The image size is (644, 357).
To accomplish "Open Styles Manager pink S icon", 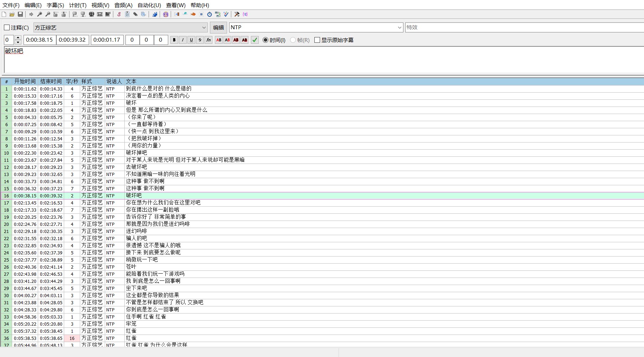I will (x=119, y=14).
